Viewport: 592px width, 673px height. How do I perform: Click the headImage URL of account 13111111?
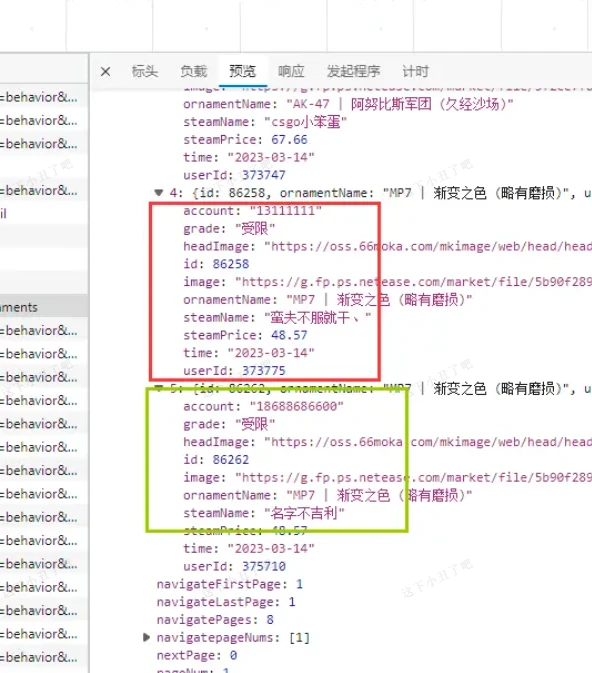coord(428,246)
